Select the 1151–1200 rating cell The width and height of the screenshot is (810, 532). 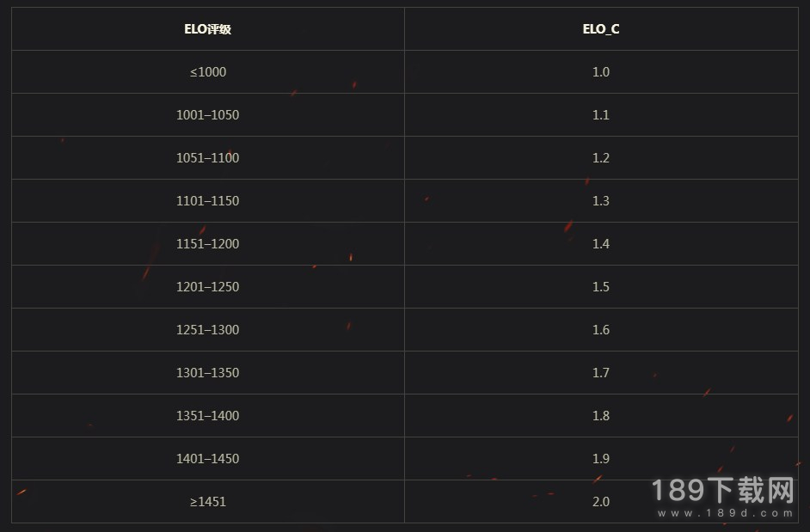(x=208, y=243)
